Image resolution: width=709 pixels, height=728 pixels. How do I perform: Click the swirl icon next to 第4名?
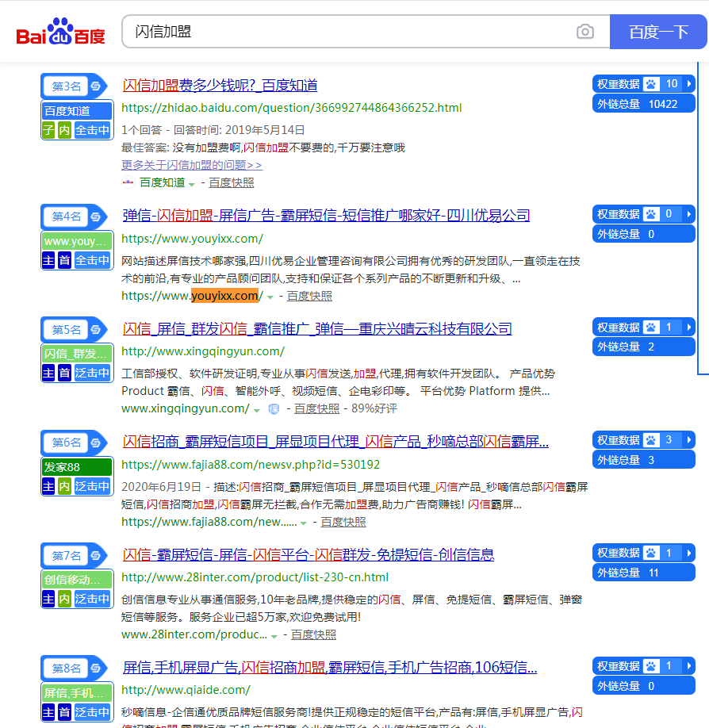(96, 216)
